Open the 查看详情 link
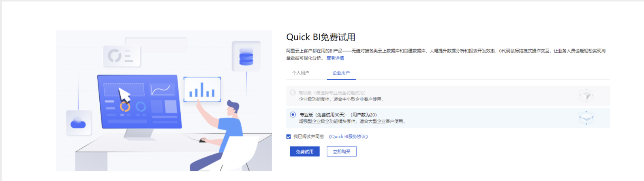This screenshot has width=644, height=181. [x=335, y=58]
